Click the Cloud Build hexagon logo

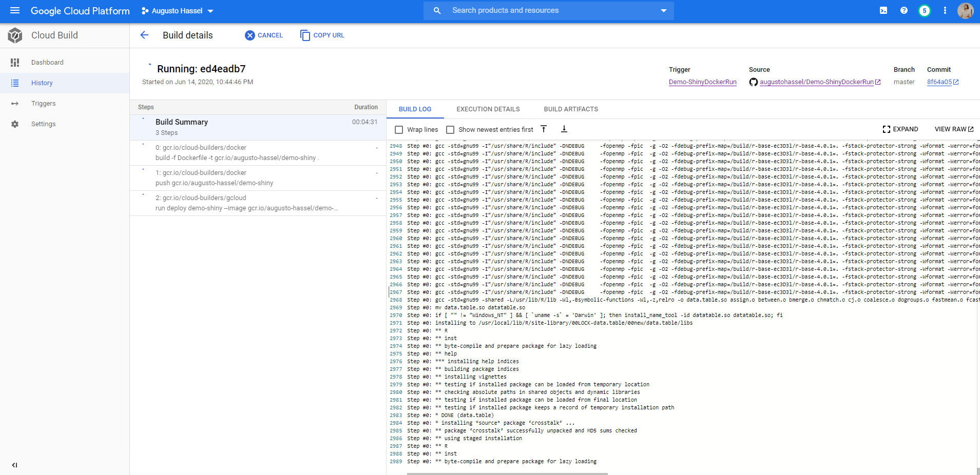pyautogui.click(x=15, y=35)
